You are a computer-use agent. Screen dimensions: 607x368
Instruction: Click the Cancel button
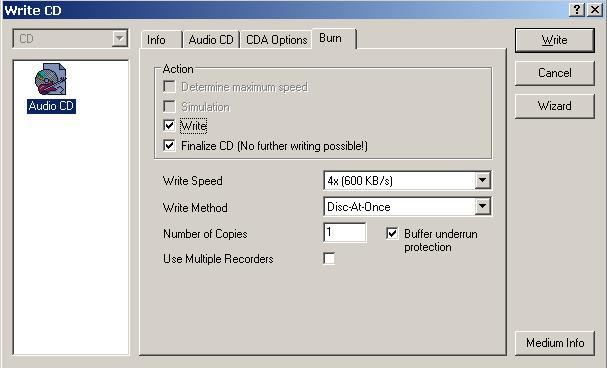pos(554,73)
